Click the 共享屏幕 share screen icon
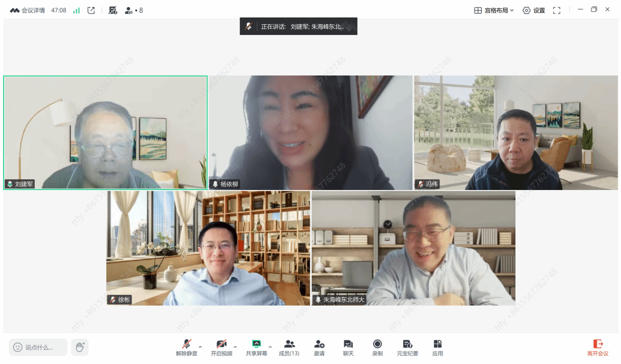The width and height of the screenshot is (621, 364). coord(256,344)
